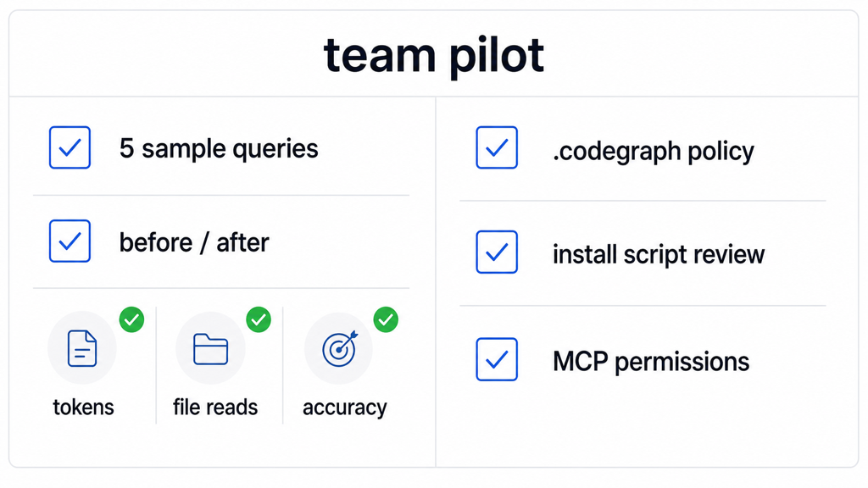The width and height of the screenshot is (868, 488).
Task: Click the file reads label
Action: click(215, 408)
